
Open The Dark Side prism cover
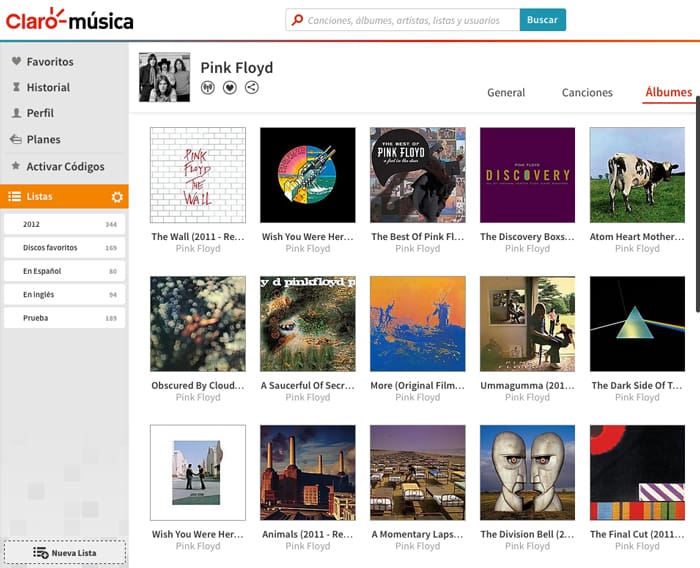click(637, 324)
